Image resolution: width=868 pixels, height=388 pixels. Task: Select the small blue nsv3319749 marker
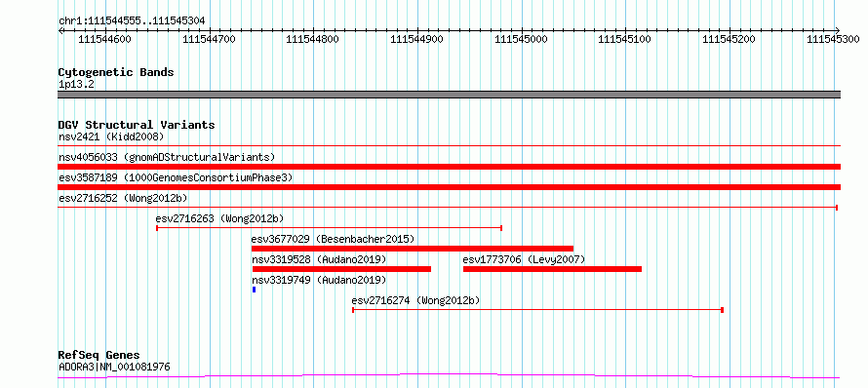pyautogui.click(x=255, y=290)
